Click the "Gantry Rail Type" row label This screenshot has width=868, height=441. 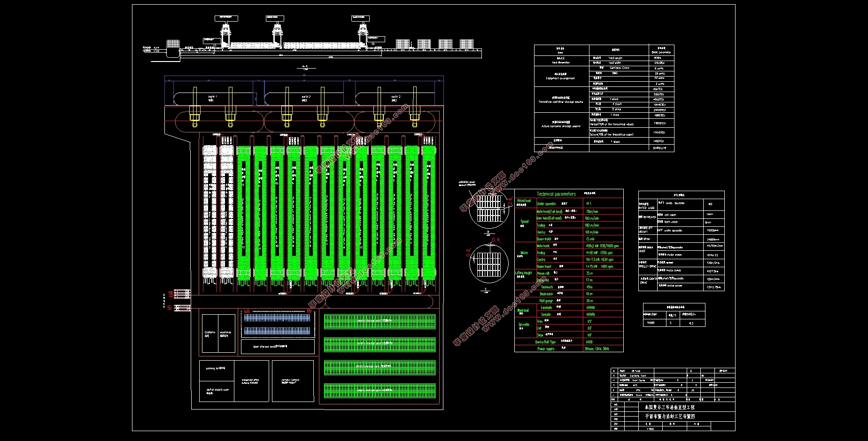click(545, 342)
